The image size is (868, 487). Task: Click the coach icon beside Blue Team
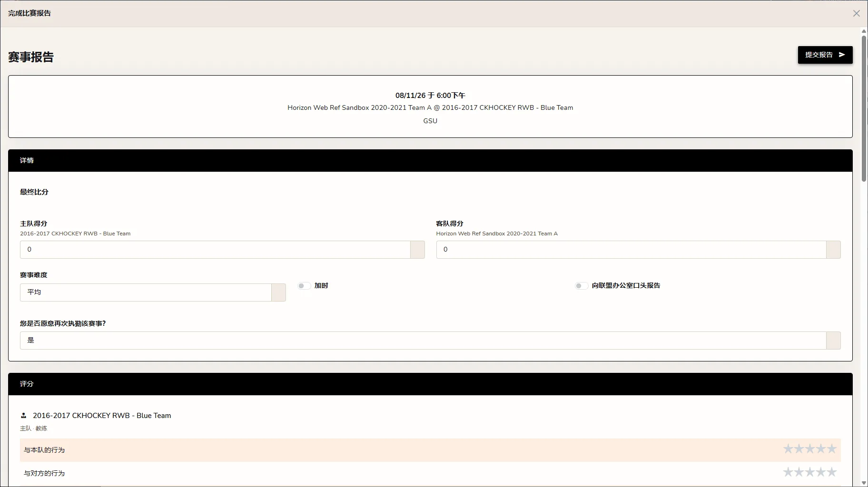tap(23, 416)
